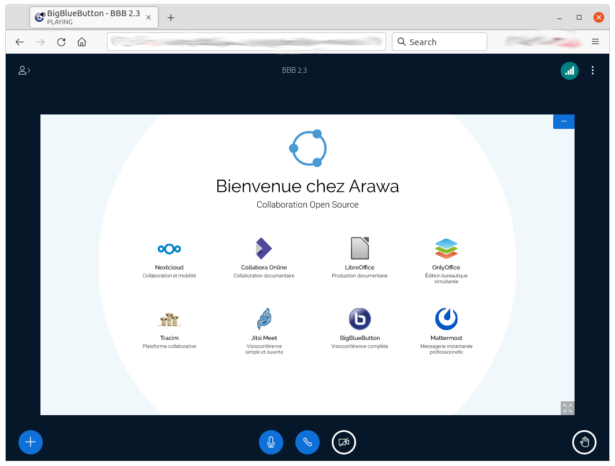Reload the current page
The image size is (615, 466).
[61, 42]
